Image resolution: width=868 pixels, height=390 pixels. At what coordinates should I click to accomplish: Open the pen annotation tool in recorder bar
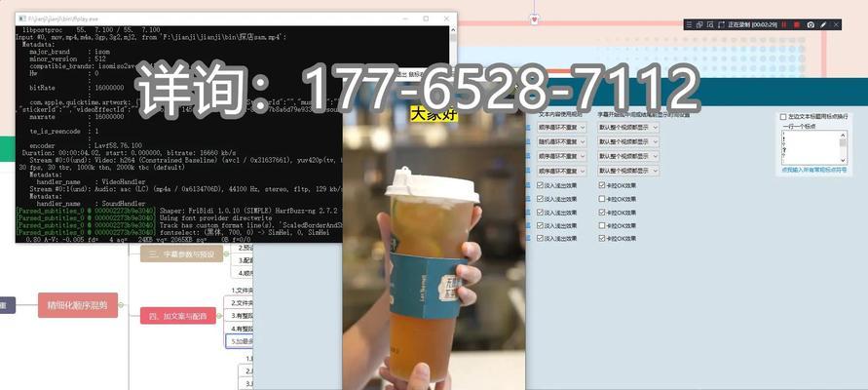tap(823, 25)
